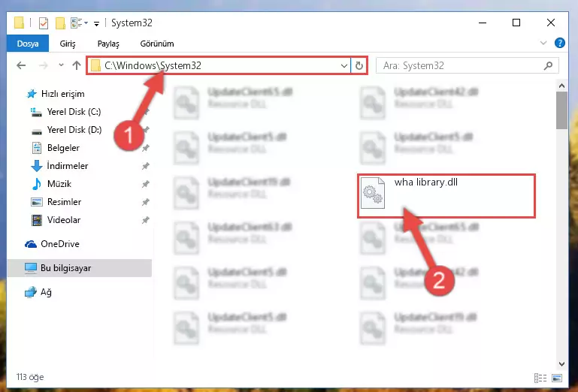This screenshot has height=392, width=578.
Task: Refresh the System32 folder view
Action: (x=359, y=66)
